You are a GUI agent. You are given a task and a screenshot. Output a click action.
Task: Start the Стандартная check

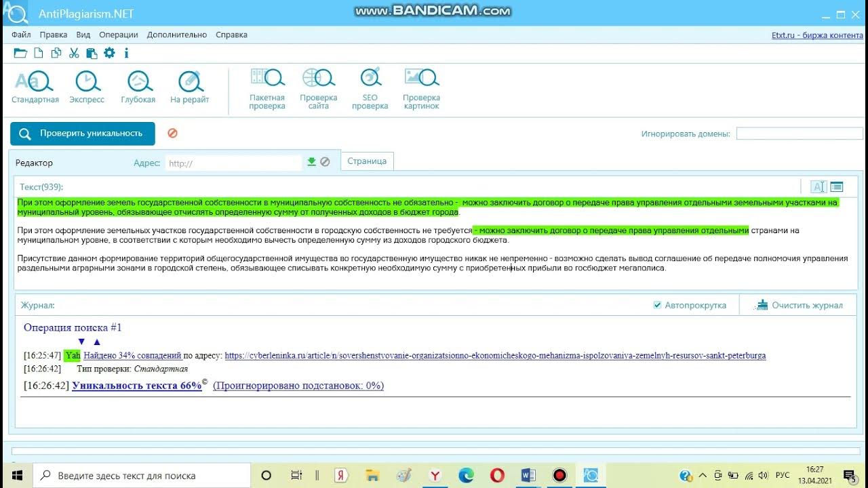pos(35,87)
